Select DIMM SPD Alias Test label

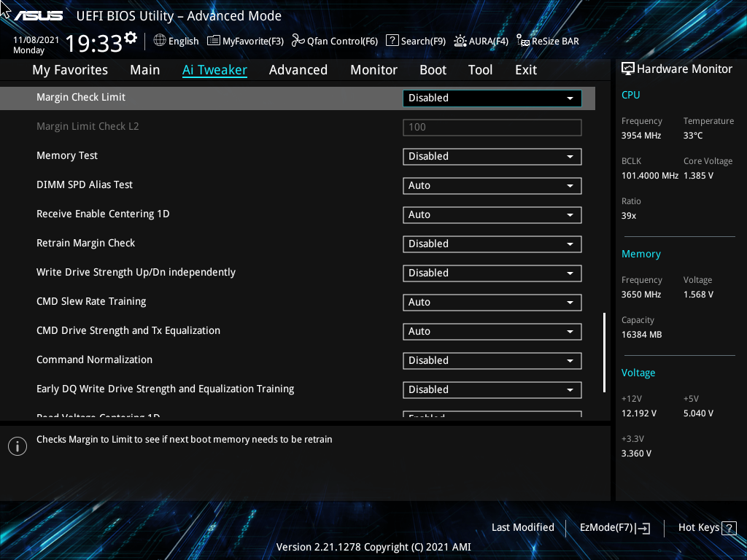click(85, 184)
